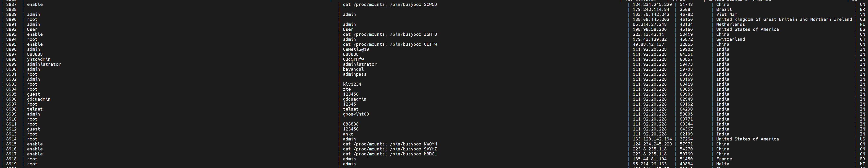Select IP address 103.79.142.242
The height and width of the screenshot is (168, 868).
coord(651,14)
